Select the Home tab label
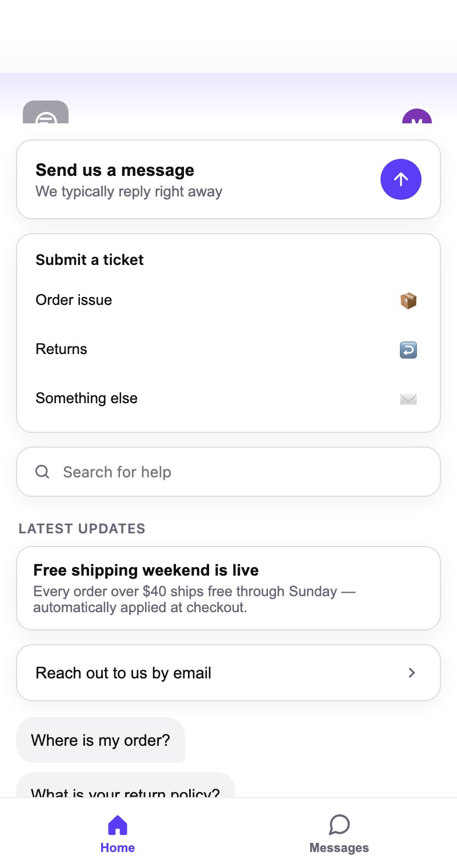Viewport: 457px width, 868px height. [118, 847]
